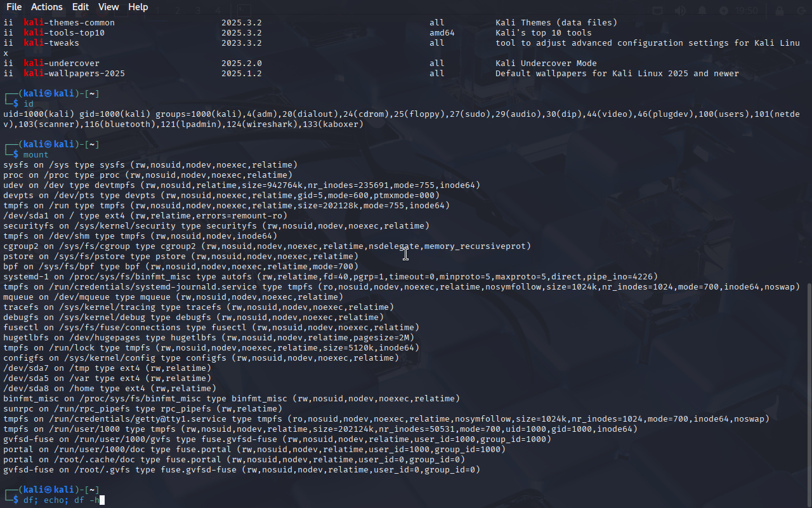812x508 pixels.
Task: Click the 'tmpfs on /dev/shm' line
Action: click(x=140, y=236)
